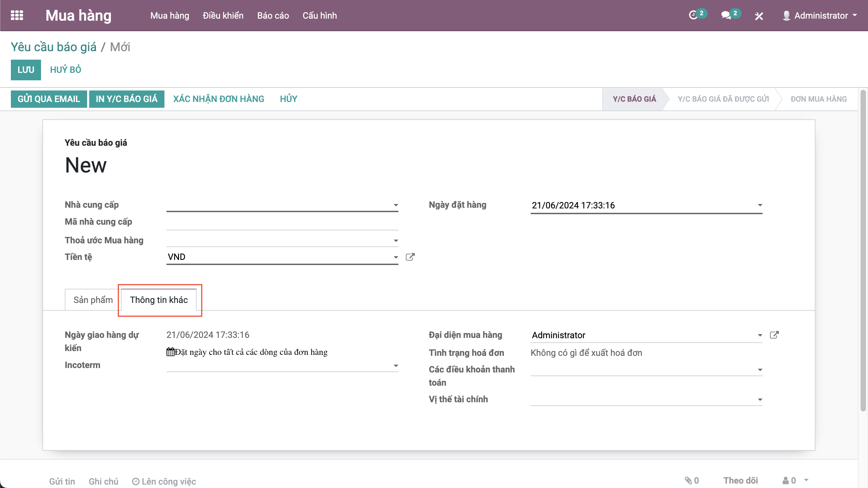The height and width of the screenshot is (488, 868).
Task: Open the apps grid menu icon
Action: [17, 15]
